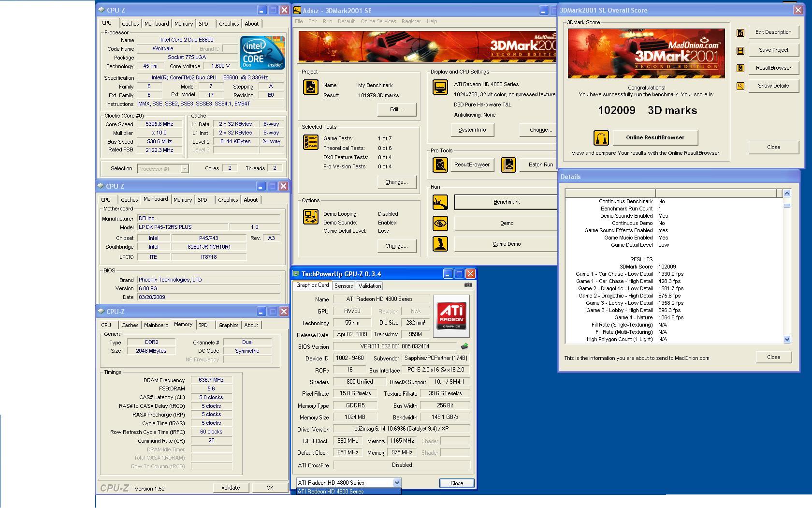The height and width of the screenshot is (508, 812).
Task: Click the Edit button in Project section
Action: click(396, 109)
